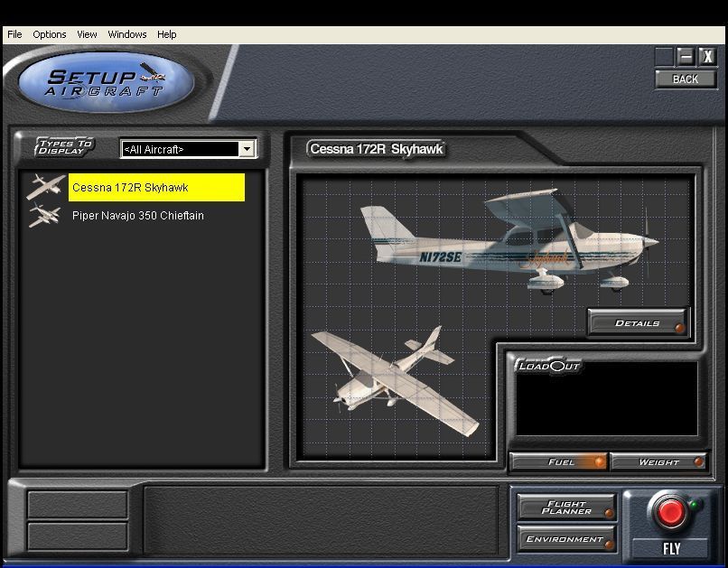Screen dimensions: 728x568
Task: Hit the red FLY button
Action: (670, 511)
